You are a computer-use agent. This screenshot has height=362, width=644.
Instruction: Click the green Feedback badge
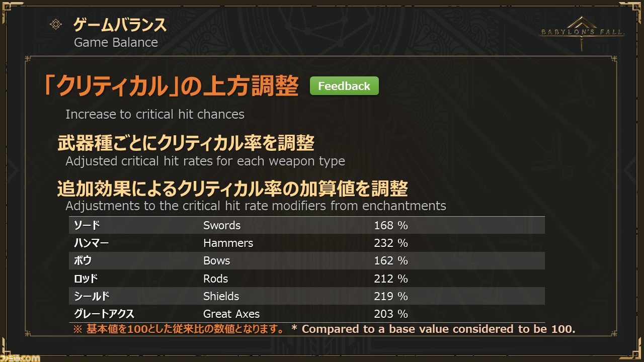pos(344,86)
